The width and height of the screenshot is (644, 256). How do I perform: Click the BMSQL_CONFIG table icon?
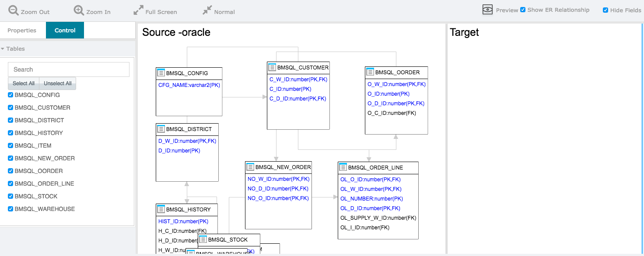tap(161, 73)
